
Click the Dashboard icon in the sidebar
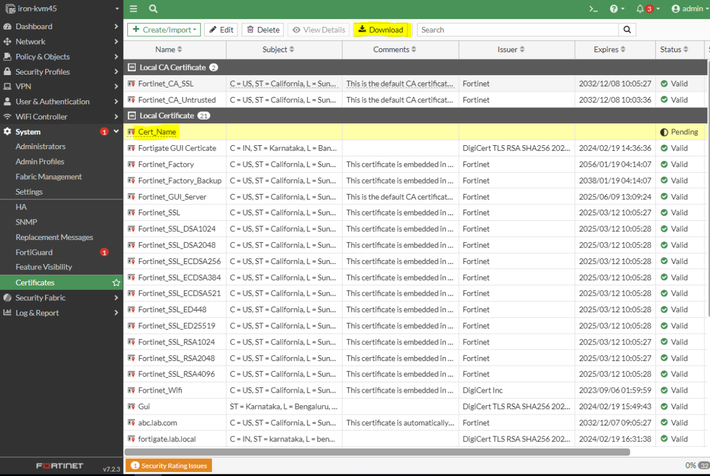point(8,27)
